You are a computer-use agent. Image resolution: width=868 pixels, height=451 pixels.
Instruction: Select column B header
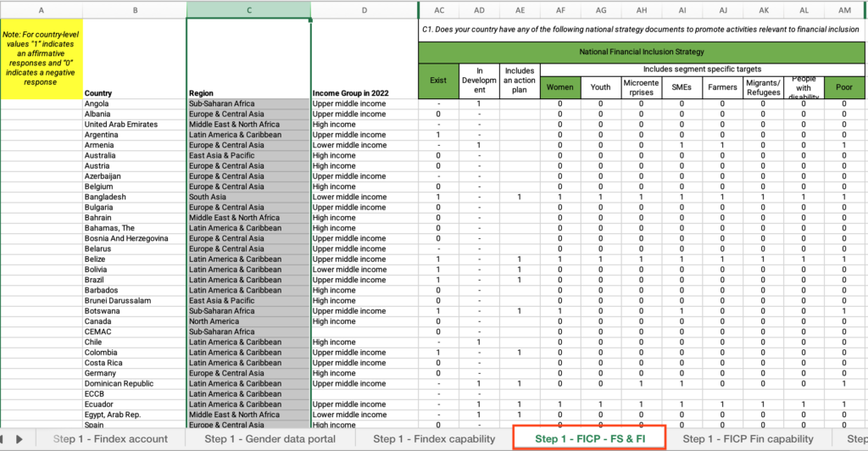135,10
